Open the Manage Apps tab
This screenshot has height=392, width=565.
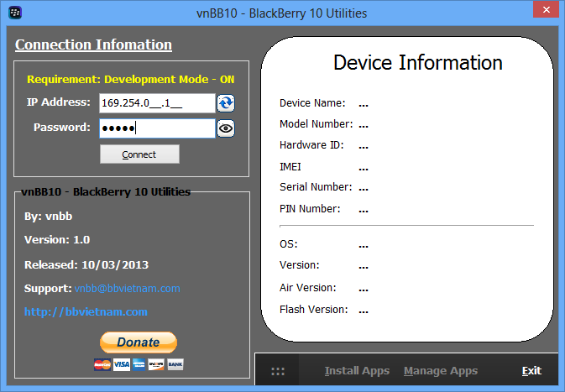441,371
